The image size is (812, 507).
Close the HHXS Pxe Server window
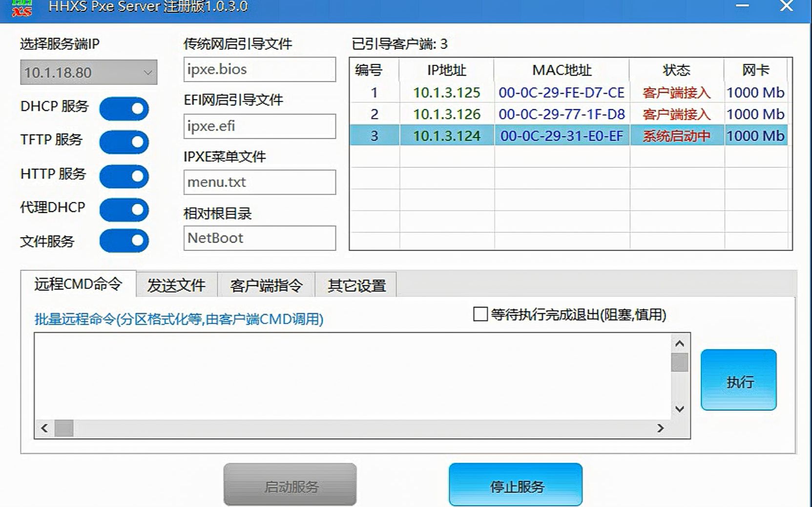[786, 6]
